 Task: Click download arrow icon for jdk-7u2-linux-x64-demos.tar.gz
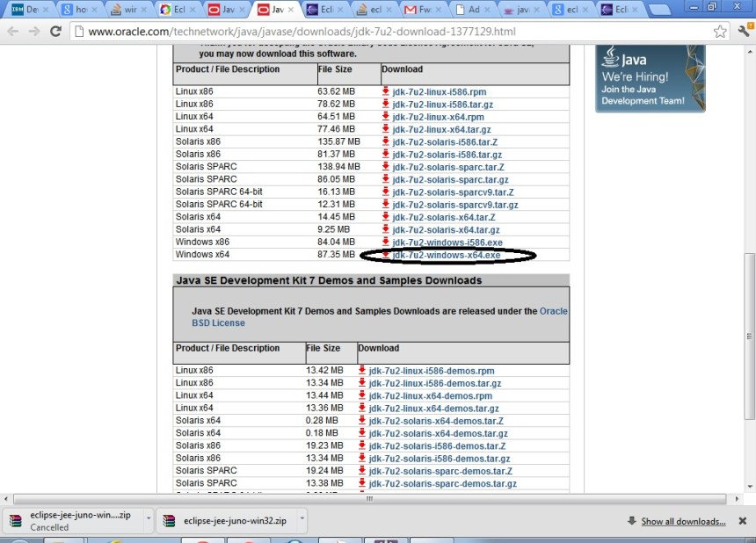362,408
